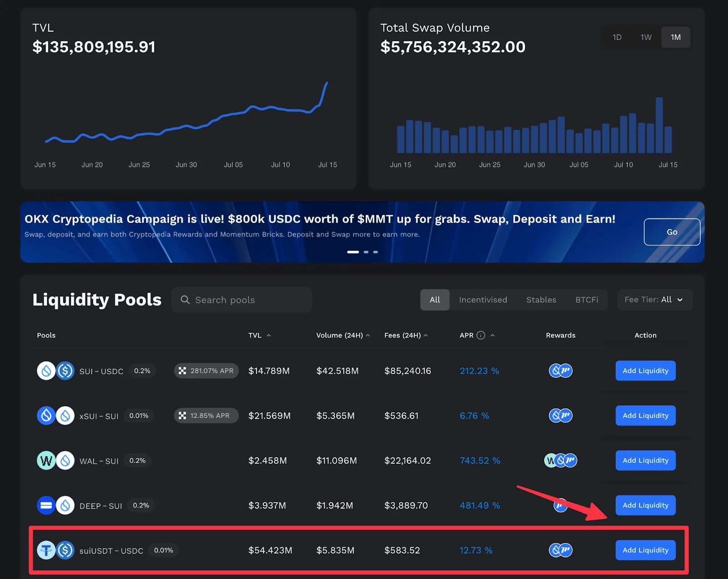Click the rewards icons in SUI-USDC row
This screenshot has width=728, height=579.
click(561, 371)
